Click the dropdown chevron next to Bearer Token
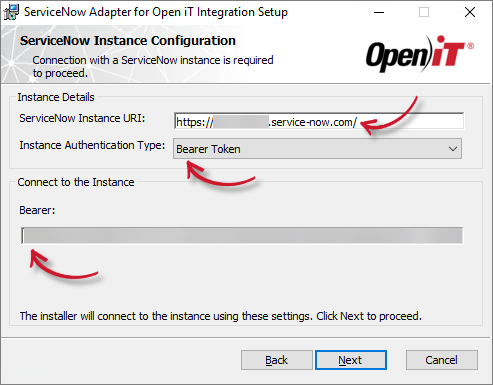Image resolution: width=493 pixels, height=385 pixels. coord(452,149)
